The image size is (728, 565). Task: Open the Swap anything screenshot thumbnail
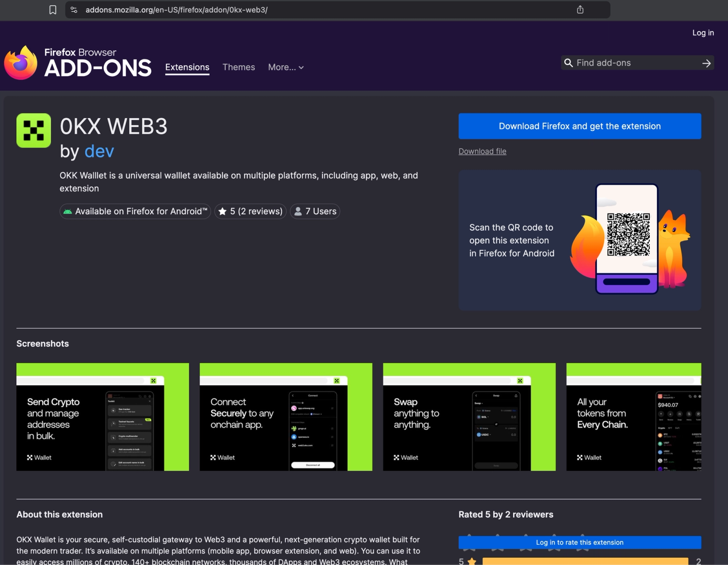pos(470,417)
